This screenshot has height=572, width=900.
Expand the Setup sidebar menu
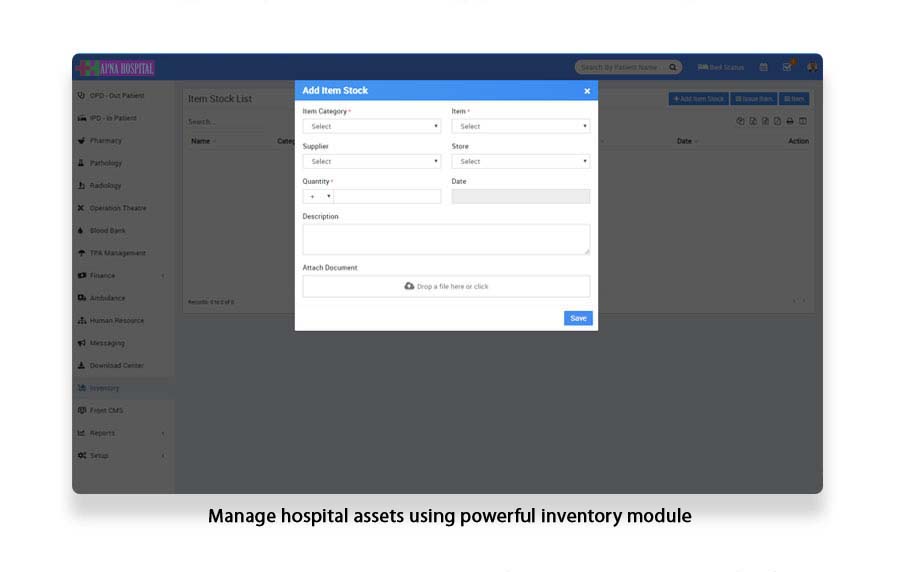point(123,456)
